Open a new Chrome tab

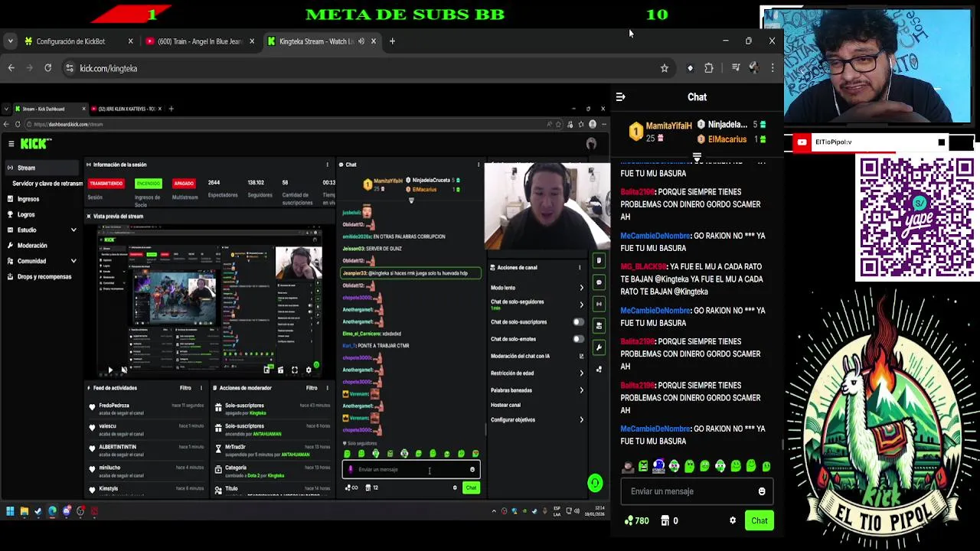(x=392, y=41)
